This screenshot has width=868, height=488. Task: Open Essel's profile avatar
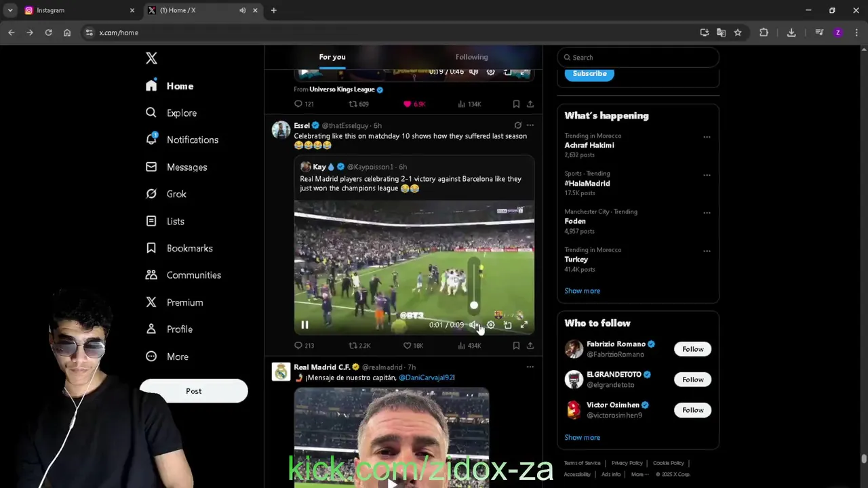(x=281, y=129)
